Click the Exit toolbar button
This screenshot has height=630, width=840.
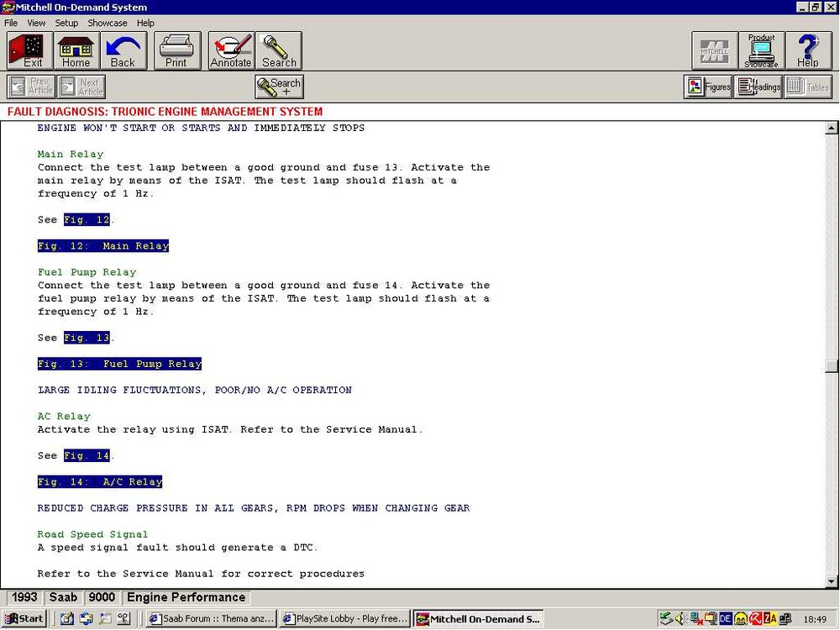[x=30, y=51]
